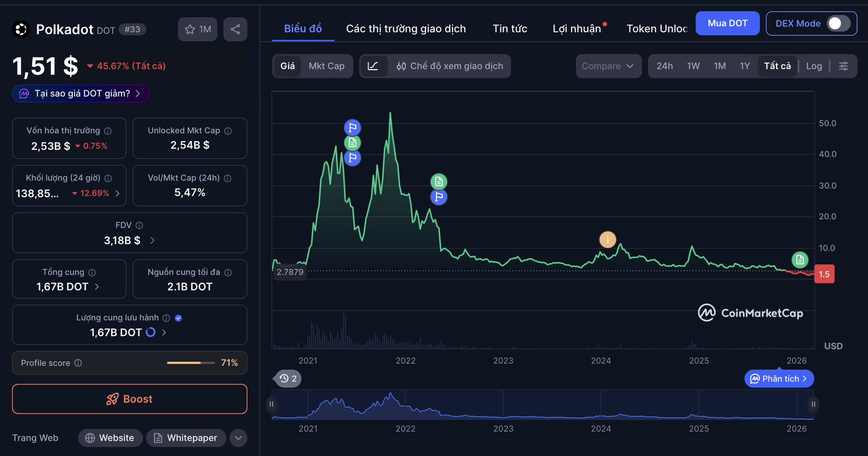Expand more links next to Whitepaper

[238, 438]
